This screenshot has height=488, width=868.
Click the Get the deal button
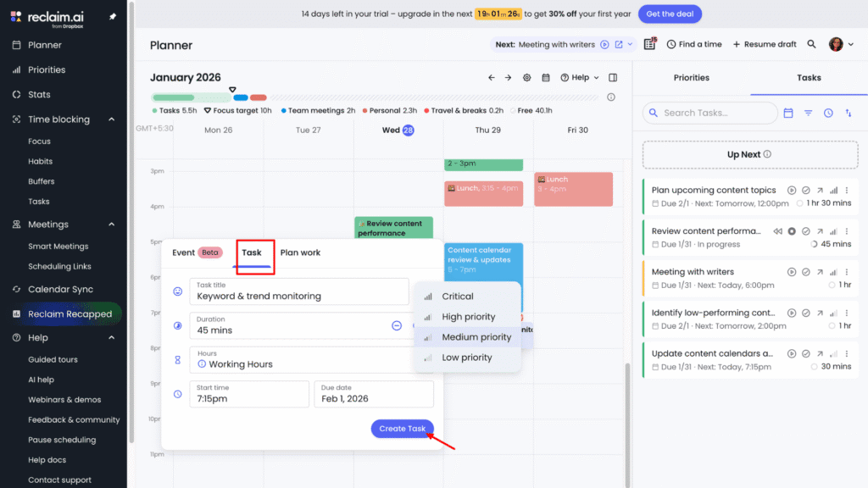click(670, 14)
